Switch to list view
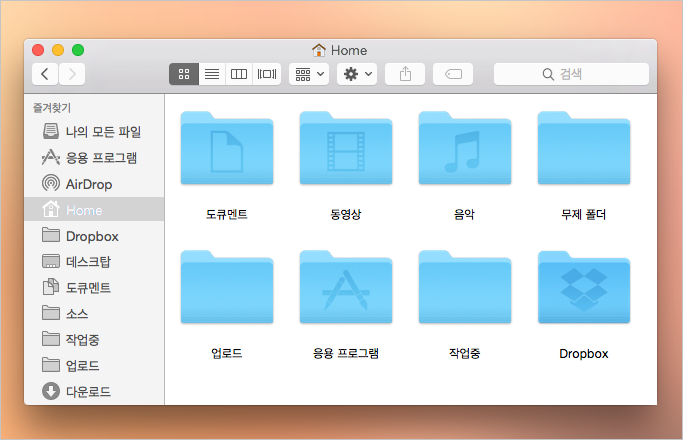683x440 pixels. coord(212,74)
